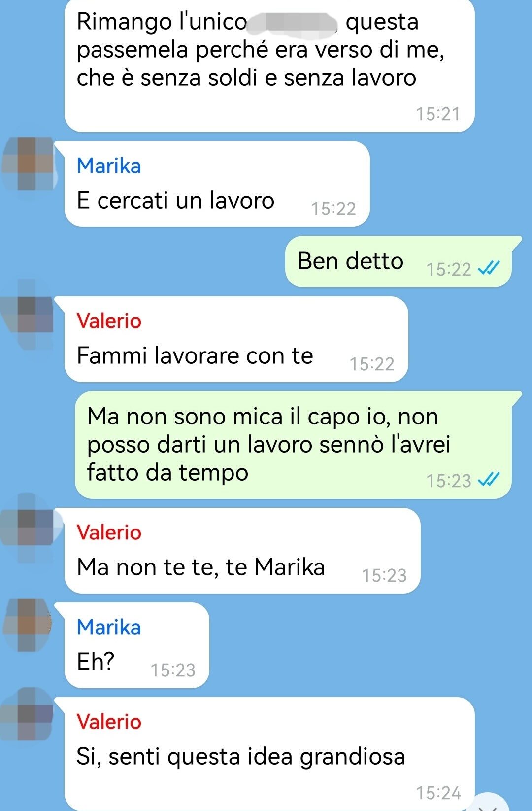This screenshot has width=532, height=811.
Task: Select the 'Ben detto' message bubble
Action: pos(399,262)
